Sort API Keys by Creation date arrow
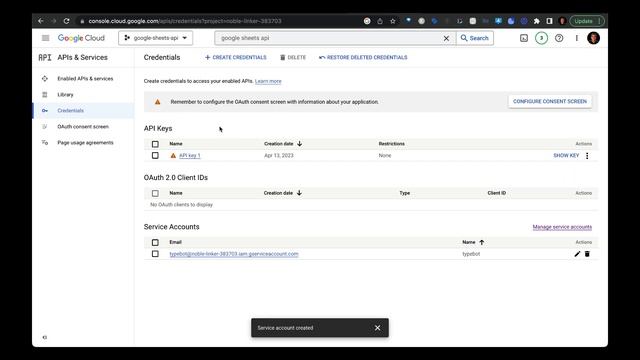Viewport: 640px width, 360px height. coord(300,144)
